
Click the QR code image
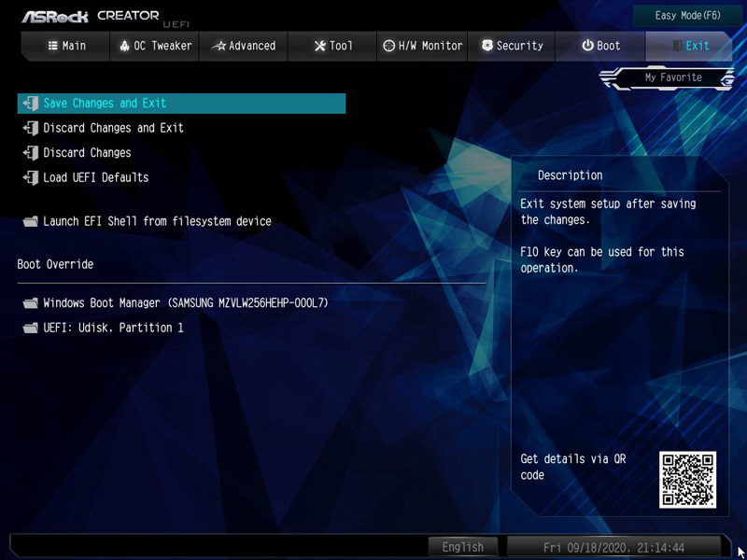point(687,480)
